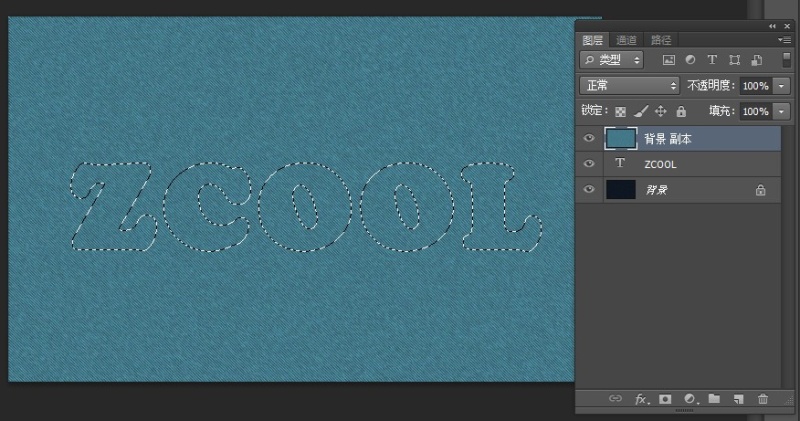Switch to the 通道 tab
This screenshot has width=800, height=421.
(x=626, y=40)
